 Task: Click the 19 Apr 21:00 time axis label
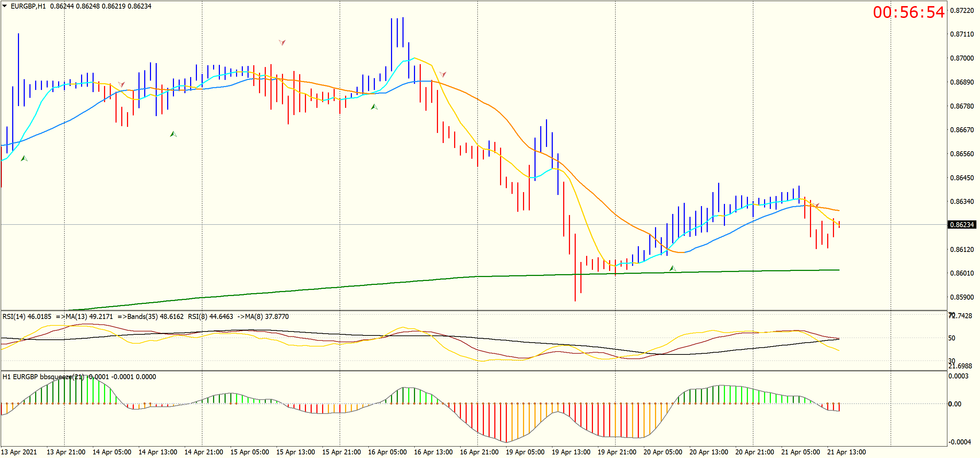616,452
